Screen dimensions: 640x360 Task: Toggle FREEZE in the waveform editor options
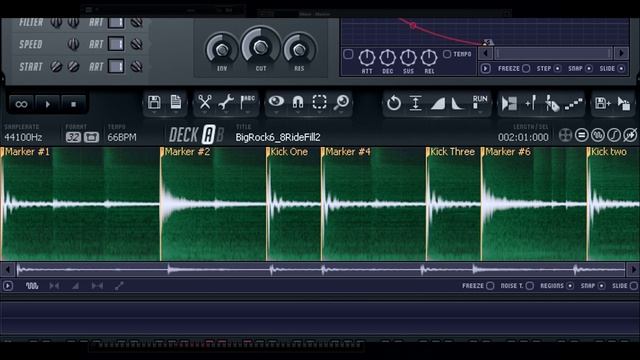(x=490, y=286)
